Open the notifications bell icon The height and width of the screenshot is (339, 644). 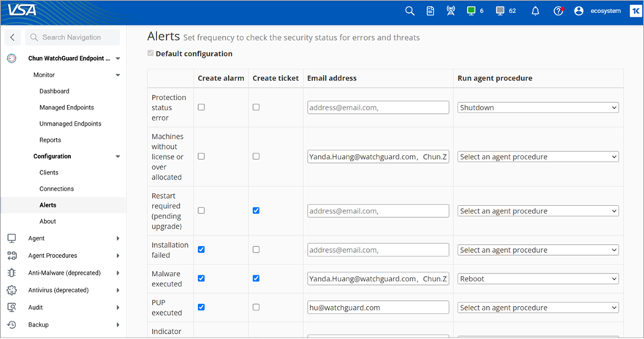click(x=535, y=11)
